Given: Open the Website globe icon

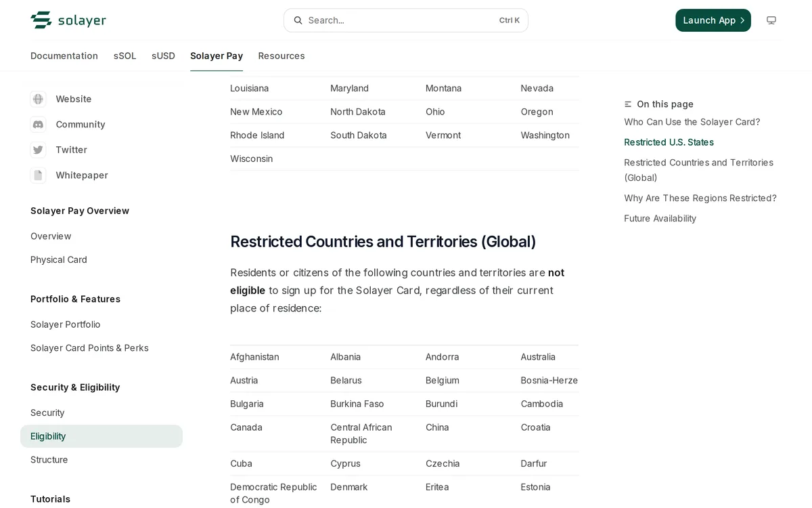Looking at the screenshot, I should 38,99.
